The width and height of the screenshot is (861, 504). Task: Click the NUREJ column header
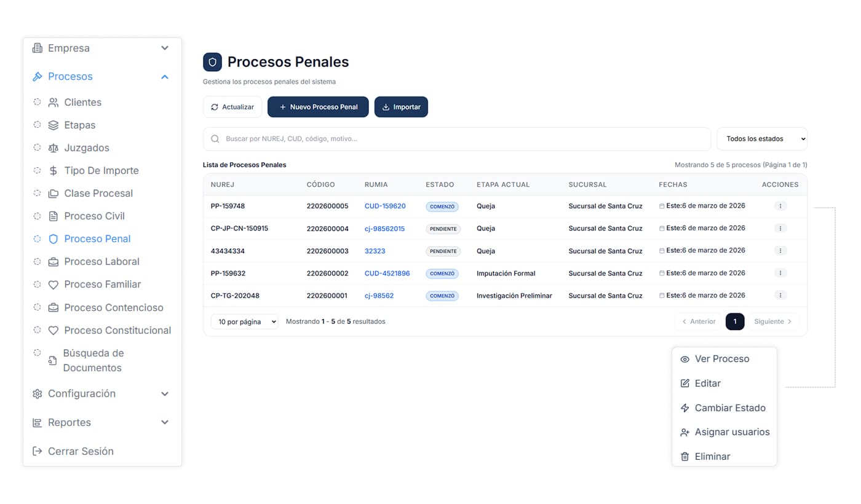(x=223, y=184)
